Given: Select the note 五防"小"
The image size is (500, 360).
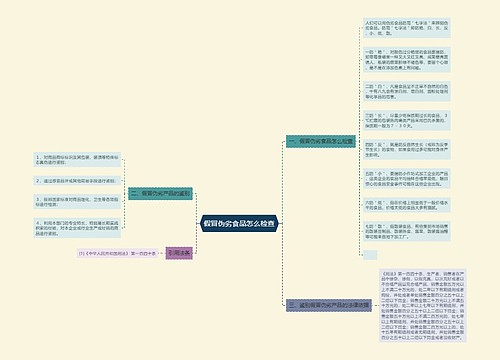Looking at the screenshot, I should click(407, 179).
